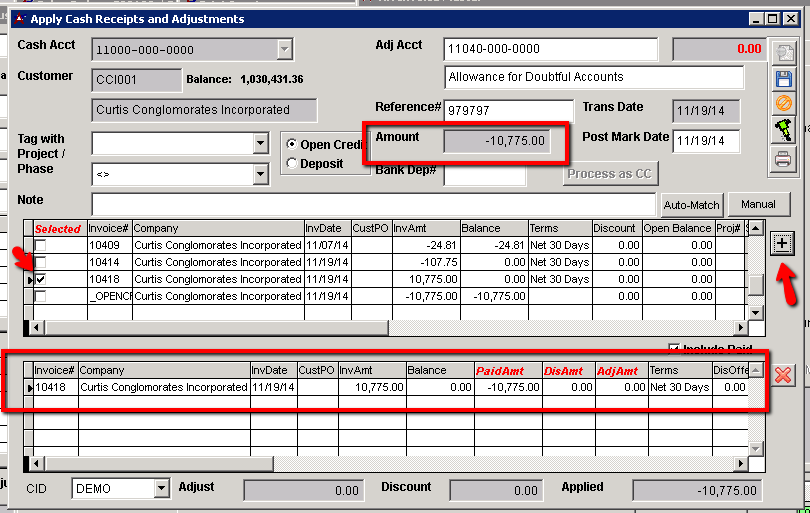Click the Reference# input field
This screenshot has height=513, width=810.
[508, 111]
